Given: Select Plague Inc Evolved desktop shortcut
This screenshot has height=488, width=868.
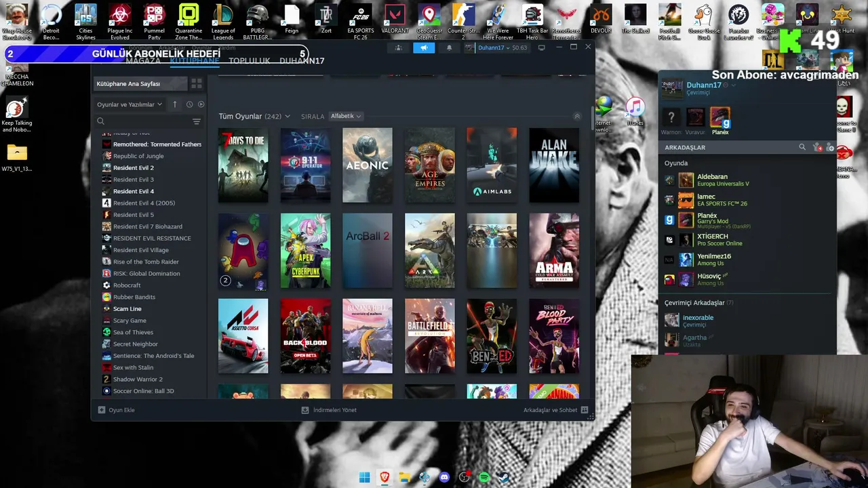Looking at the screenshot, I should click(x=120, y=21).
